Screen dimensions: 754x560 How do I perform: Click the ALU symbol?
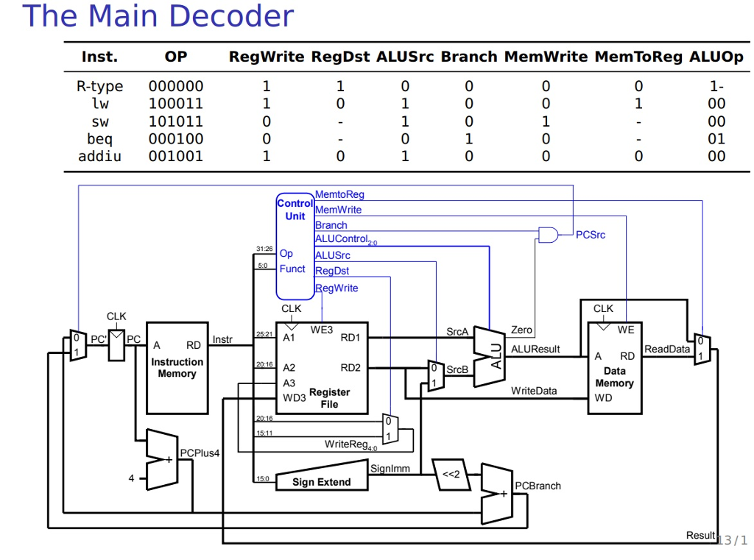(490, 357)
